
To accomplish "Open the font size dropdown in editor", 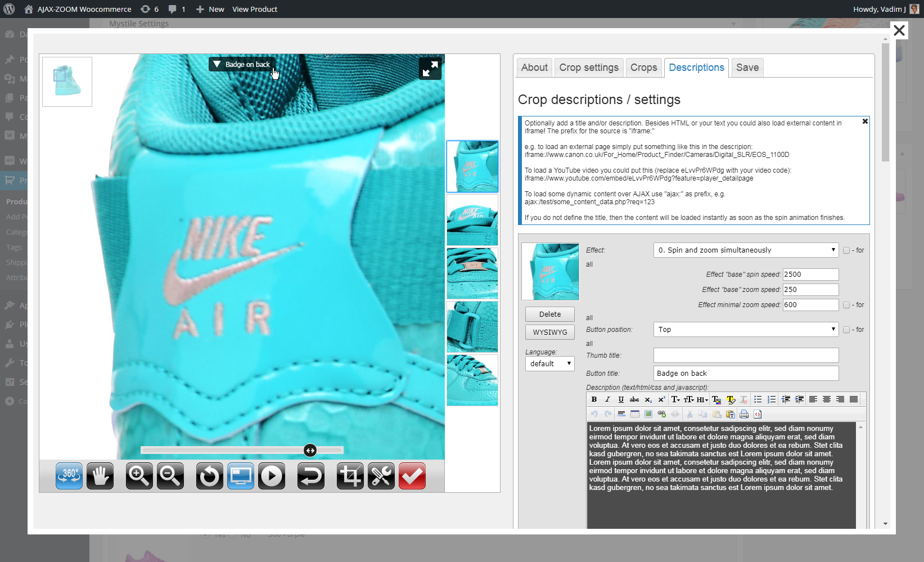I will point(688,399).
